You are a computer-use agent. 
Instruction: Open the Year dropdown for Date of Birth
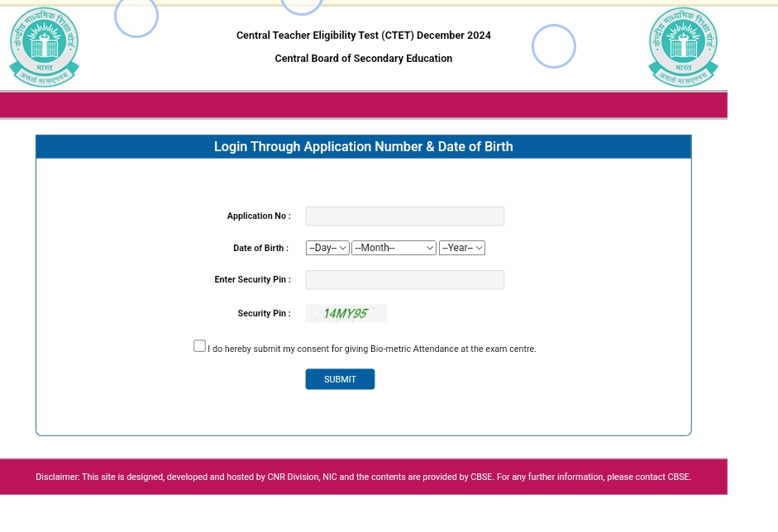pos(462,248)
